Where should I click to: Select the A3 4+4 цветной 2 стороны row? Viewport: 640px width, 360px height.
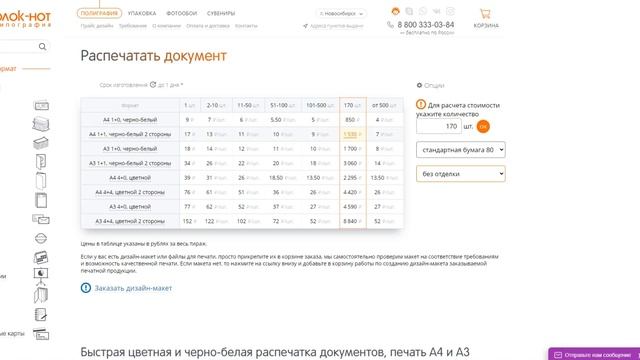[x=130, y=221]
